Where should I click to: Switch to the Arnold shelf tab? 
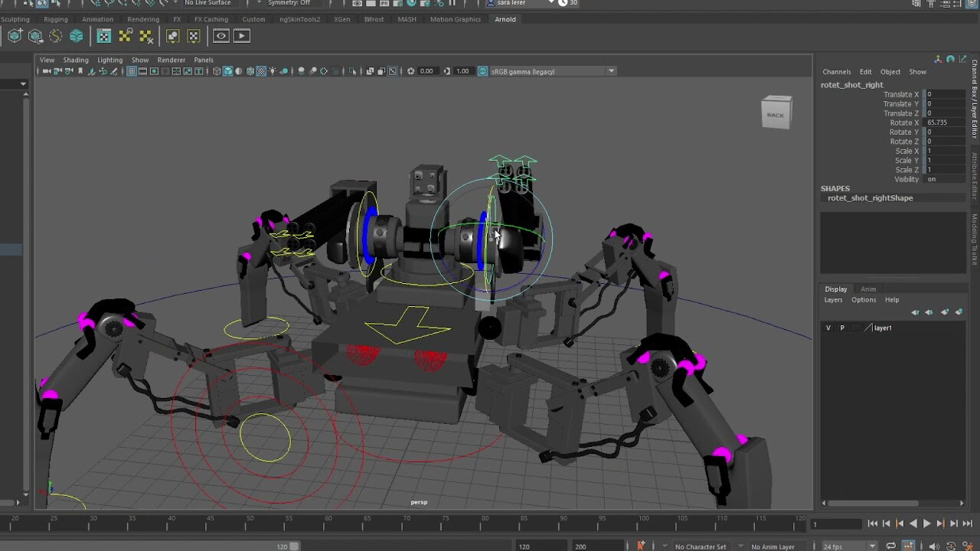click(x=505, y=19)
